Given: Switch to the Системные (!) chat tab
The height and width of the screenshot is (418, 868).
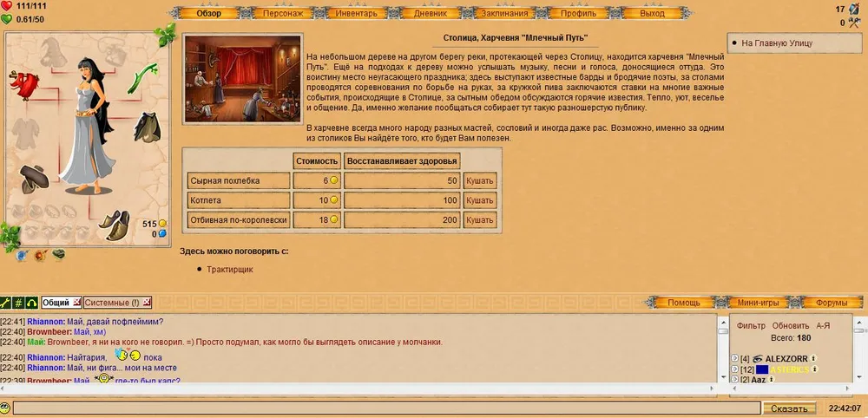Looking at the screenshot, I should (x=112, y=303).
